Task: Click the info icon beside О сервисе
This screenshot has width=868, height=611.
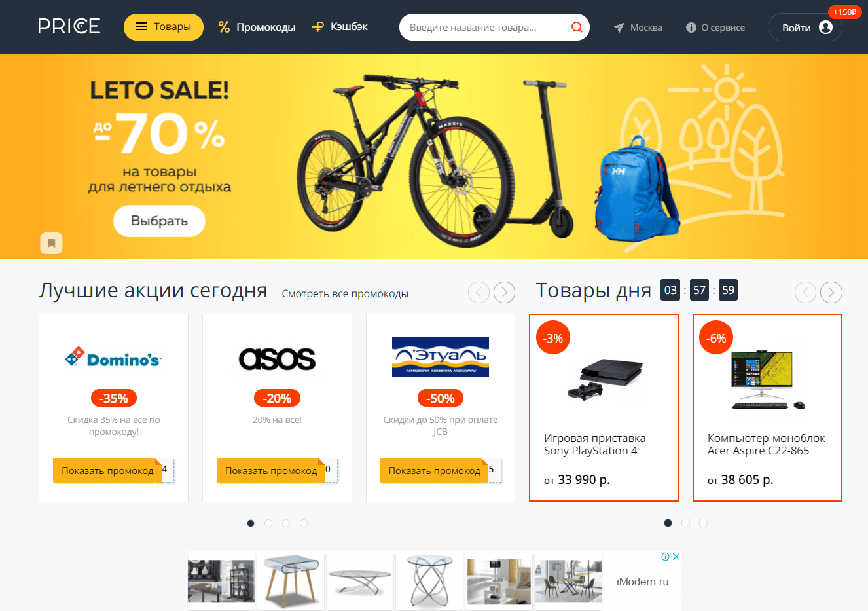Action: tap(691, 28)
